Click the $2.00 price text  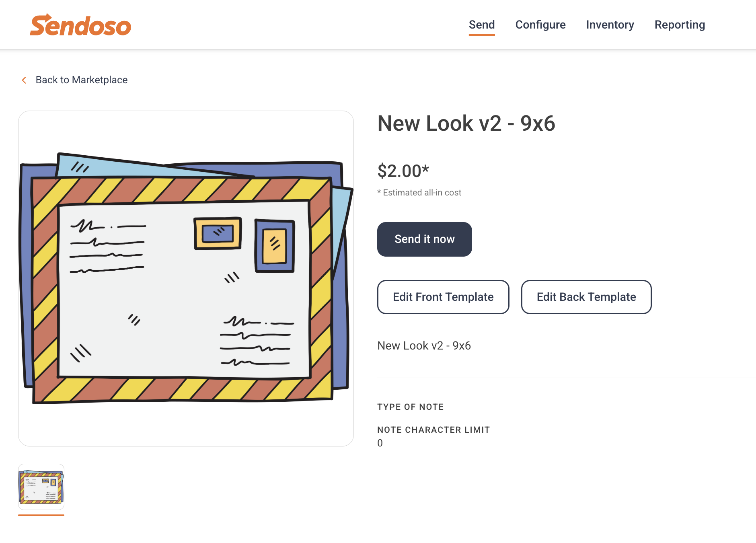coord(403,171)
